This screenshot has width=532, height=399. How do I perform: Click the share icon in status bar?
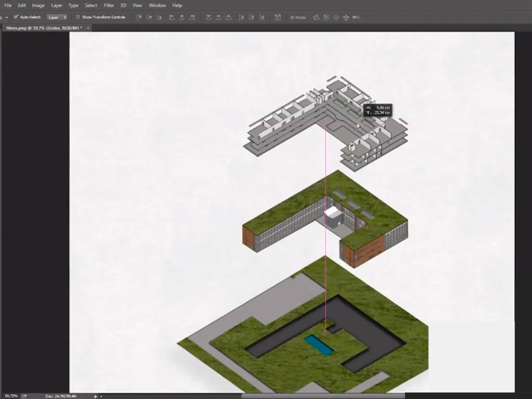[x=24, y=396]
